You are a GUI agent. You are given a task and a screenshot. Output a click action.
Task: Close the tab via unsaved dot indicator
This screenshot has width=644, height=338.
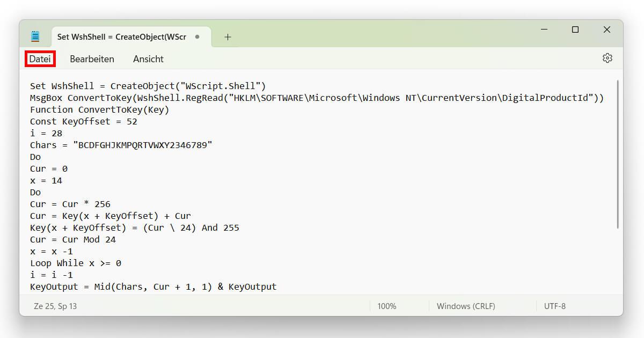[x=197, y=37]
